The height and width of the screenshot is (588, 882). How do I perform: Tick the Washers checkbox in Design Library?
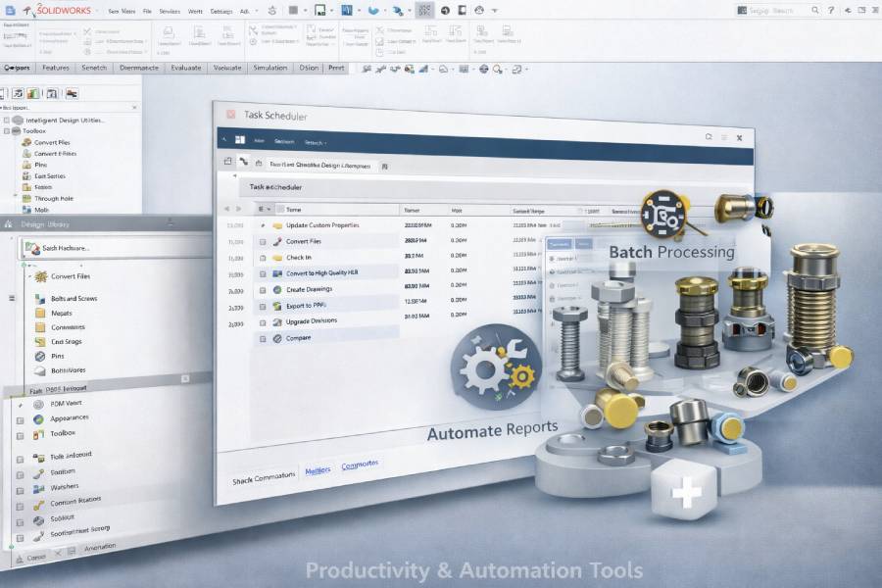click(x=21, y=491)
